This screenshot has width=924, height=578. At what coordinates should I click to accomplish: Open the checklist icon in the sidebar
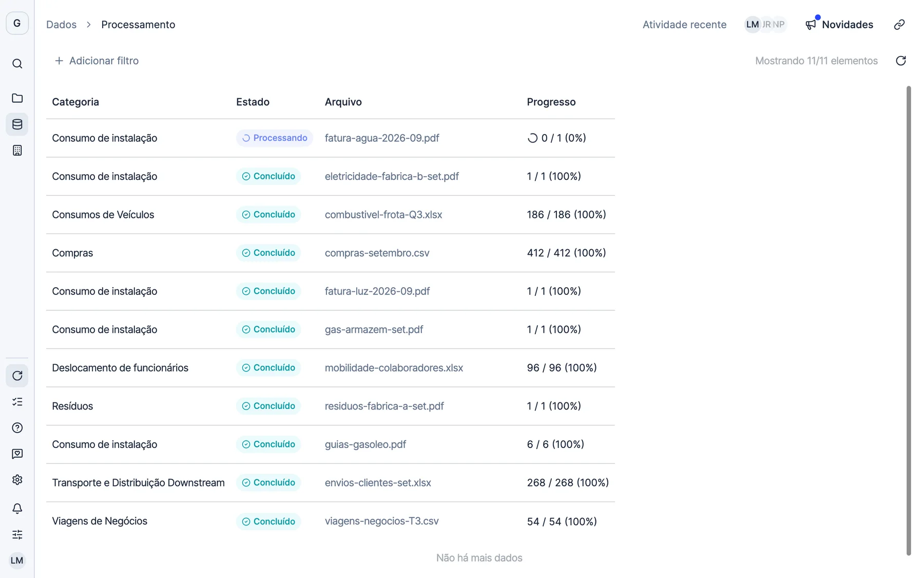[17, 402]
